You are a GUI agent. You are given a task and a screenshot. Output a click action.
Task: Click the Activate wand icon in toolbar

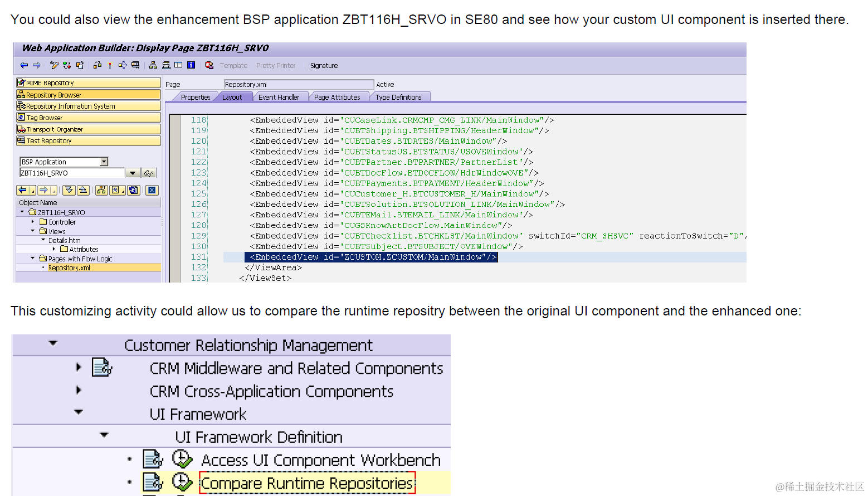tap(110, 65)
